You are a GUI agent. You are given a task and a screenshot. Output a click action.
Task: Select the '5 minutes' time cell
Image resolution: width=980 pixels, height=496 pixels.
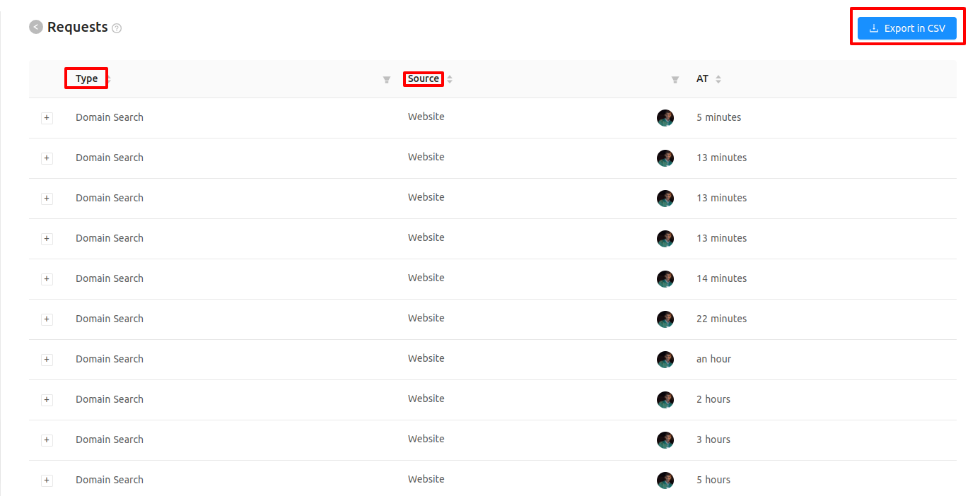click(719, 117)
